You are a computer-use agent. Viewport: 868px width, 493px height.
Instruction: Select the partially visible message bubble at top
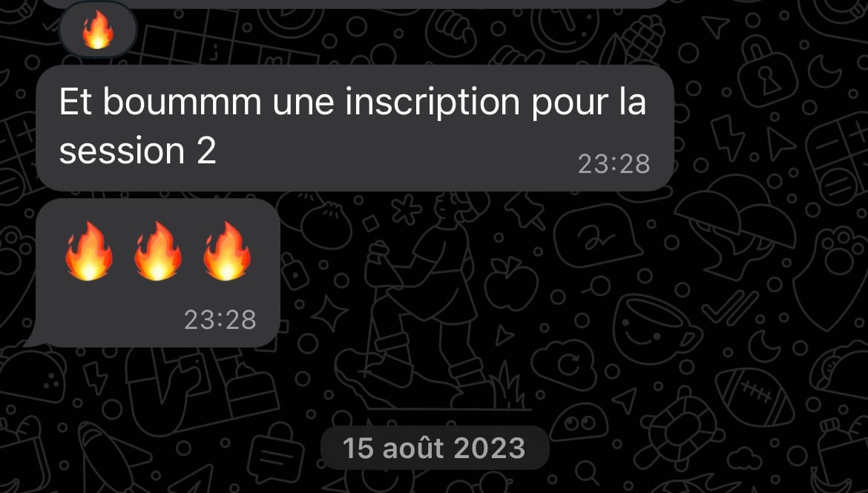point(355,3)
